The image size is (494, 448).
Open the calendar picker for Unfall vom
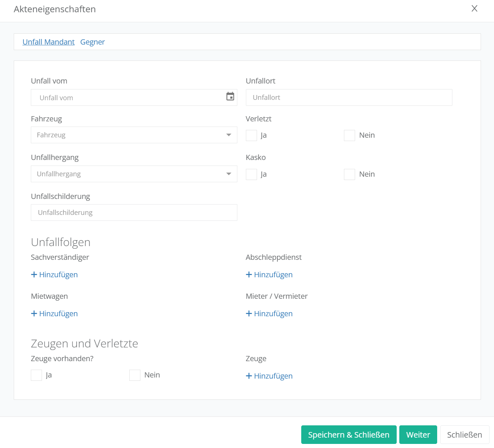pyautogui.click(x=230, y=97)
